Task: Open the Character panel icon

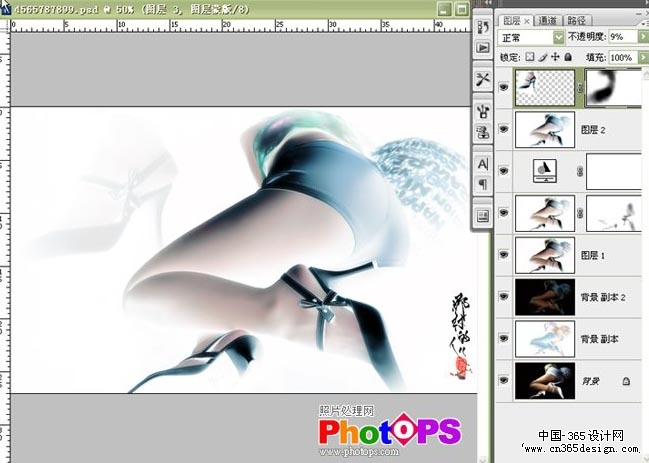Action: pyautogui.click(x=483, y=164)
